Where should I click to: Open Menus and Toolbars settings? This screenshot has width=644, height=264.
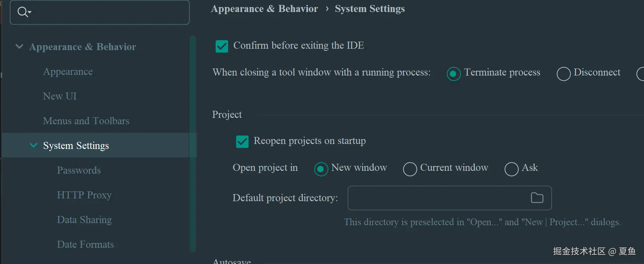tap(86, 121)
